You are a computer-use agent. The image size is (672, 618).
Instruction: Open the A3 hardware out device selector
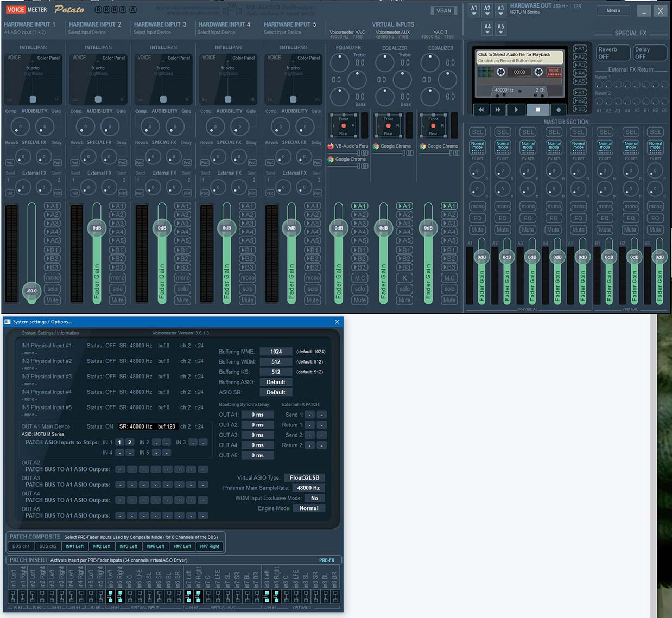pyautogui.click(x=500, y=10)
